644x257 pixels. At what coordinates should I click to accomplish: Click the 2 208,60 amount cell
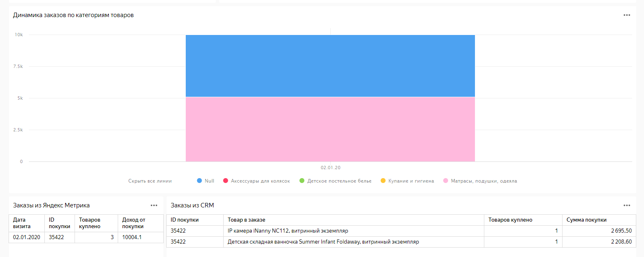pos(599,242)
